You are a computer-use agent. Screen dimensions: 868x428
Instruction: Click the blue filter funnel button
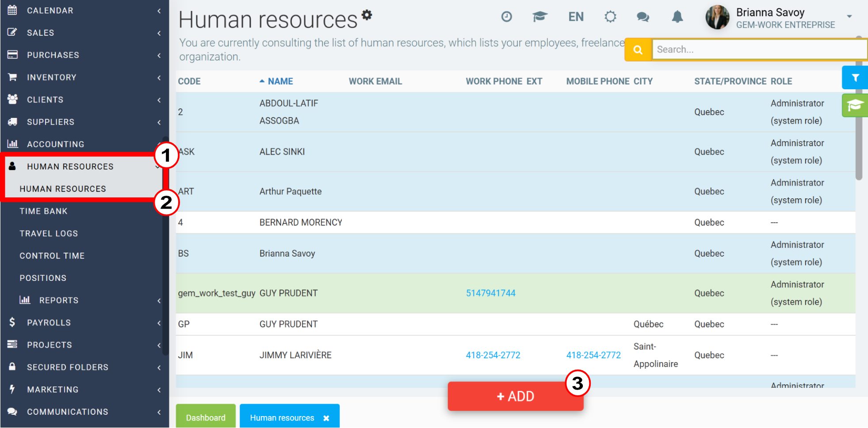(x=855, y=78)
